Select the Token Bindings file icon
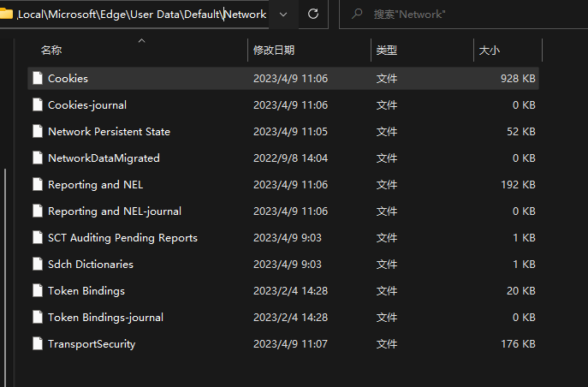The width and height of the screenshot is (588, 387). (x=38, y=290)
